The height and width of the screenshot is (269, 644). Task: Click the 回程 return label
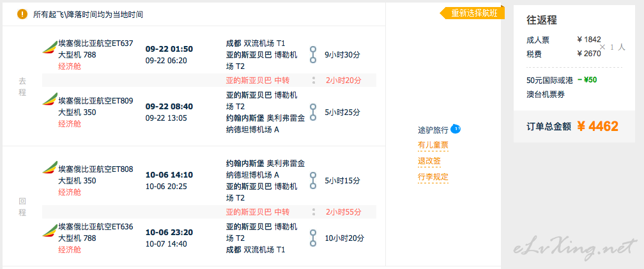click(x=22, y=206)
